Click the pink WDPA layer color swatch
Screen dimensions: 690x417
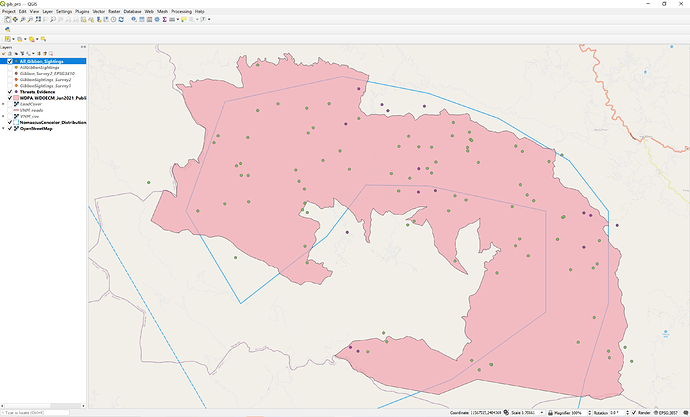[x=16, y=98]
